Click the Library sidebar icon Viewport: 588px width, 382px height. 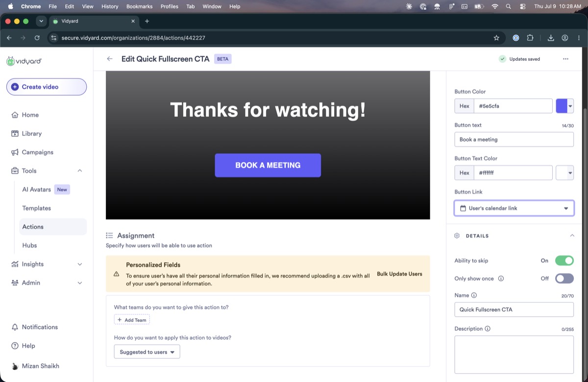(x=15, y=133)
